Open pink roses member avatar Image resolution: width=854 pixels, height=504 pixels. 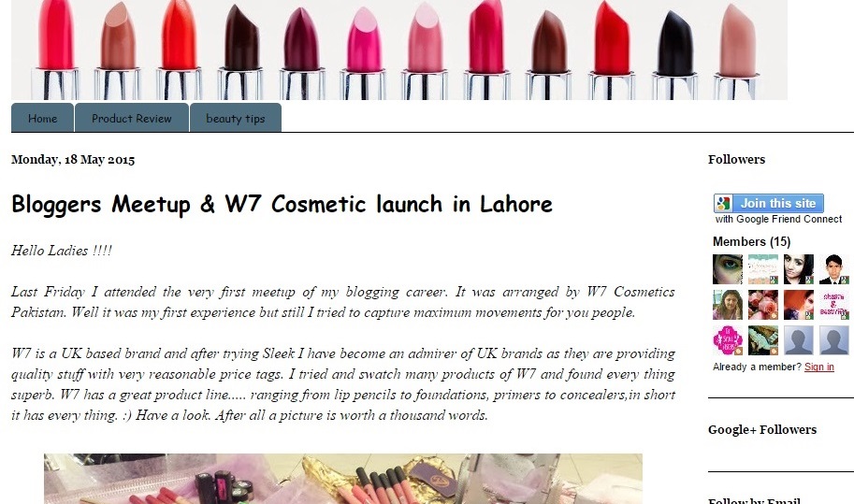[762, 304]
